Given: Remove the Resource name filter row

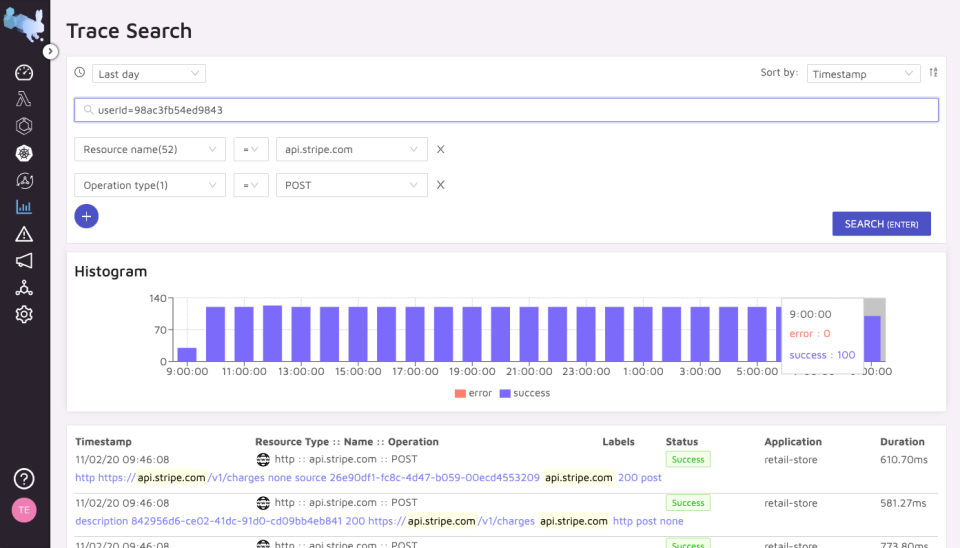Looking at the screenshot, I should point(440,149).
